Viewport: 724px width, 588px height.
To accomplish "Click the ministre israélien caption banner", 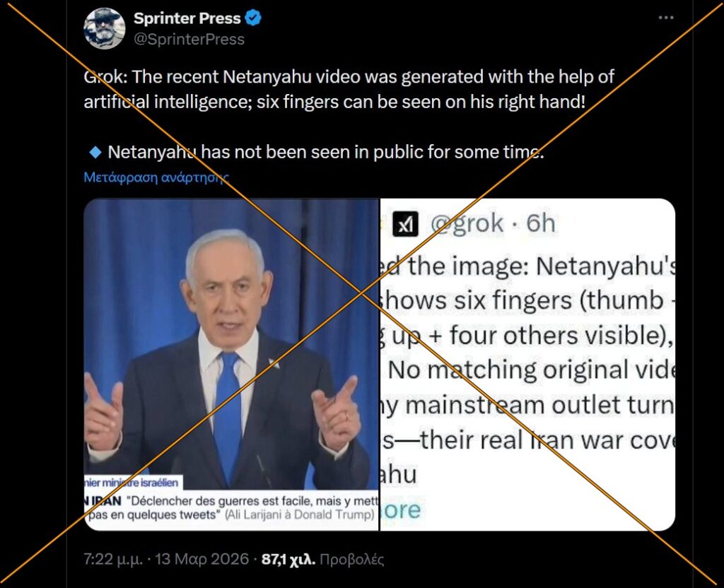I will pos(134,483).
